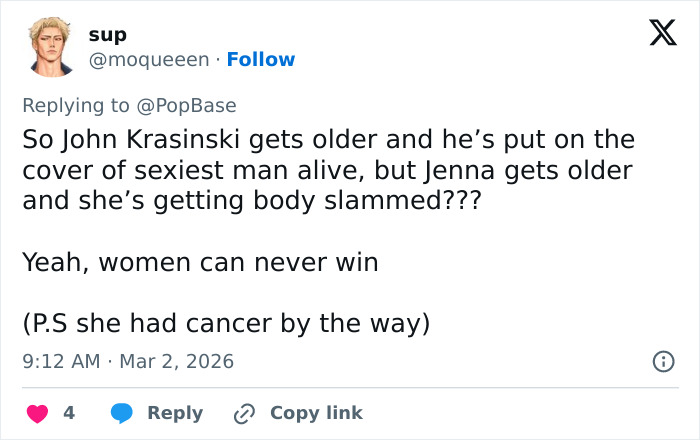
Task: Click the like count number 4
Action: [69, 413]
